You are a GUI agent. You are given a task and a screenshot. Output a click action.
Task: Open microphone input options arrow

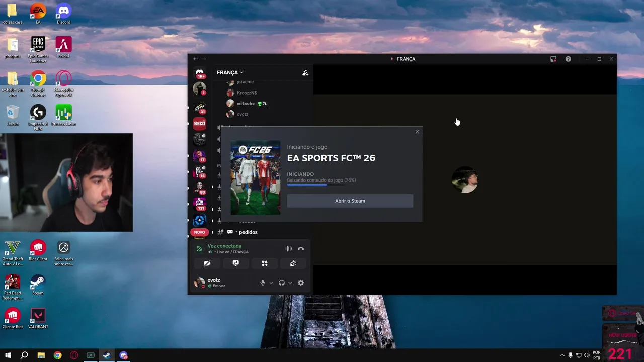(x=271, y=283)
